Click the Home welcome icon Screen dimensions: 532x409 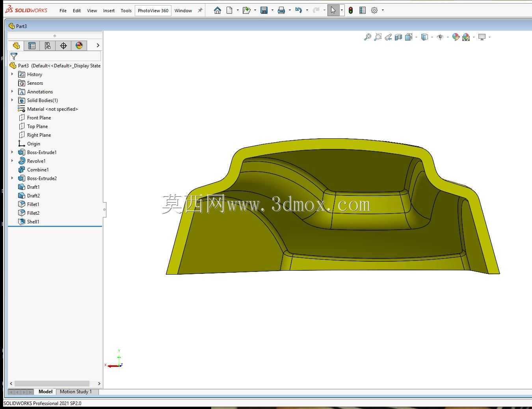point(217,10)
